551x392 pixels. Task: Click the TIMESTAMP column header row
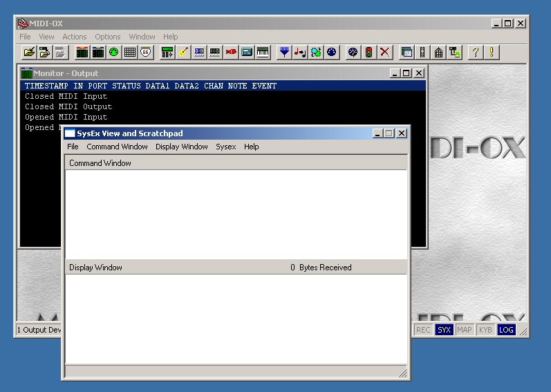point(223,86)
